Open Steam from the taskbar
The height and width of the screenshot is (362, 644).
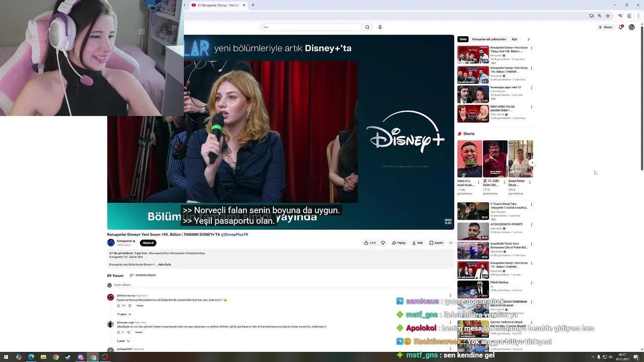pos(68,357)
